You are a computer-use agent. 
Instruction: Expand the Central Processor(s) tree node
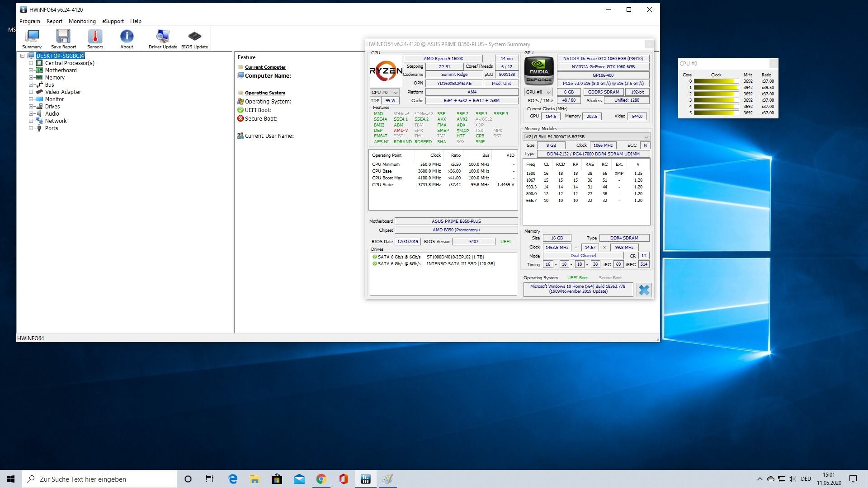(31, 63)
